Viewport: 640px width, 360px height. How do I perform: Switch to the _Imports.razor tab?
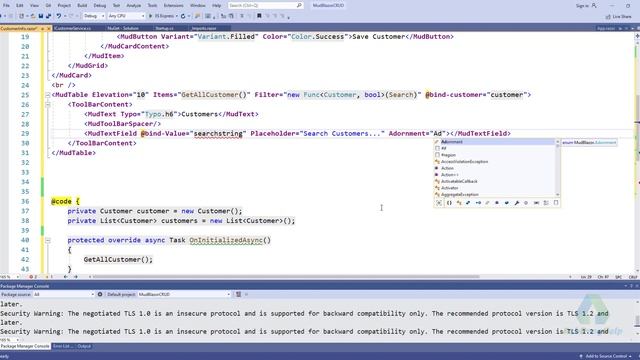(204, 28)
